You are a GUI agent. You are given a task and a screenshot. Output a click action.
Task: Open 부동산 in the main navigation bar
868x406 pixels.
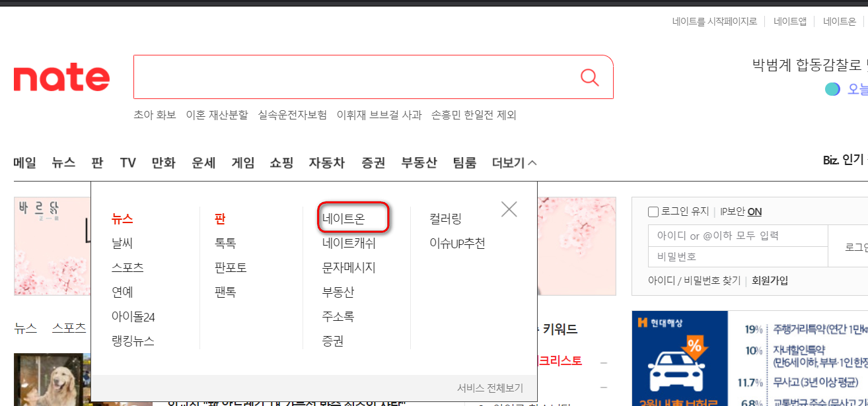[419, 162]
